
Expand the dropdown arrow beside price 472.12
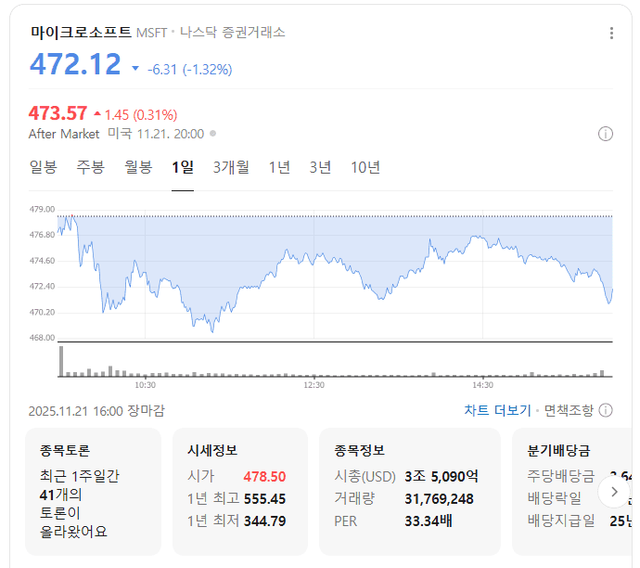click(136, 69)
